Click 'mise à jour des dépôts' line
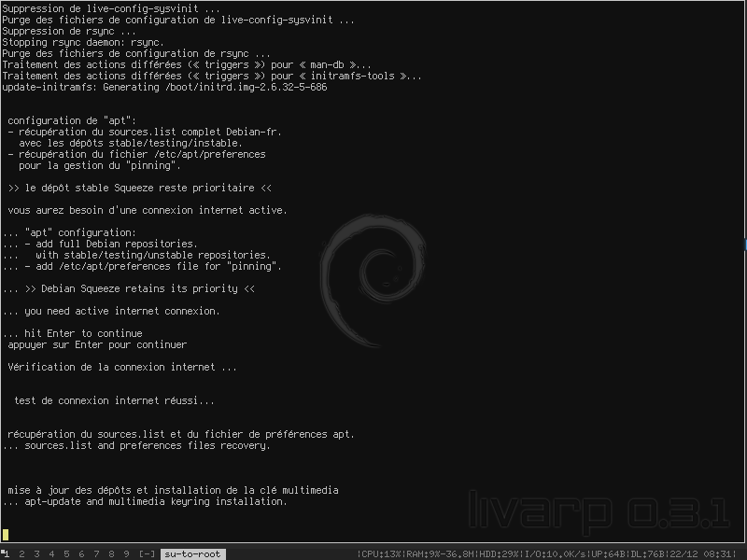747x560 pixels. 174,490
